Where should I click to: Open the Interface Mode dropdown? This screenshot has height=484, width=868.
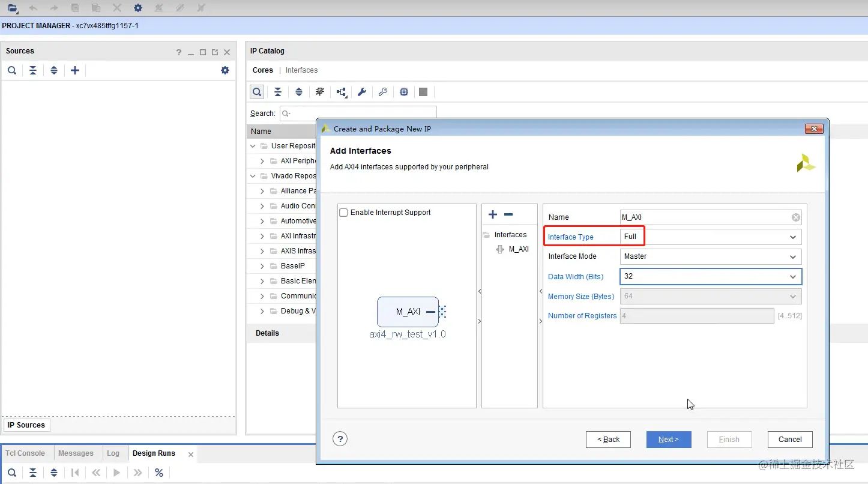[711, 256]
